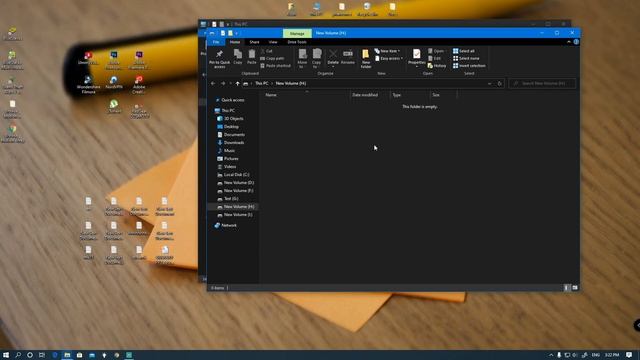Screen dimensions: 640x360
Task: Click the Manage contextual tab
Action: pos(297,33)
